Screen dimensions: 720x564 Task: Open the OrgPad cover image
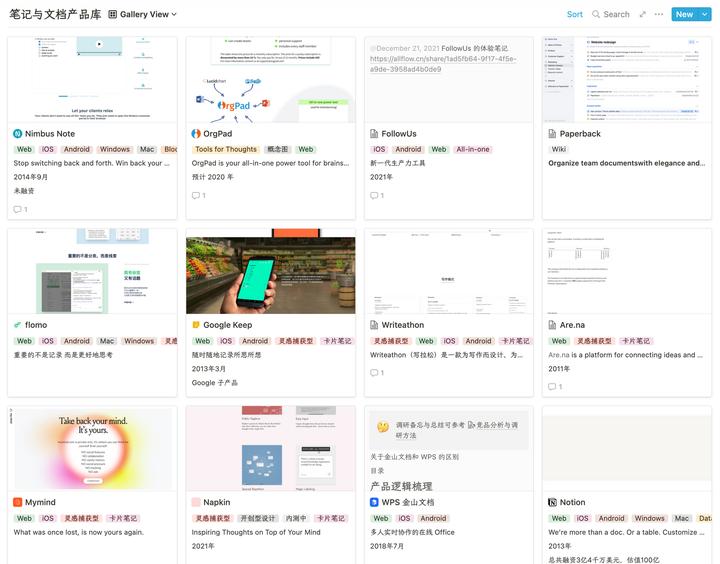tap(270, 79)
